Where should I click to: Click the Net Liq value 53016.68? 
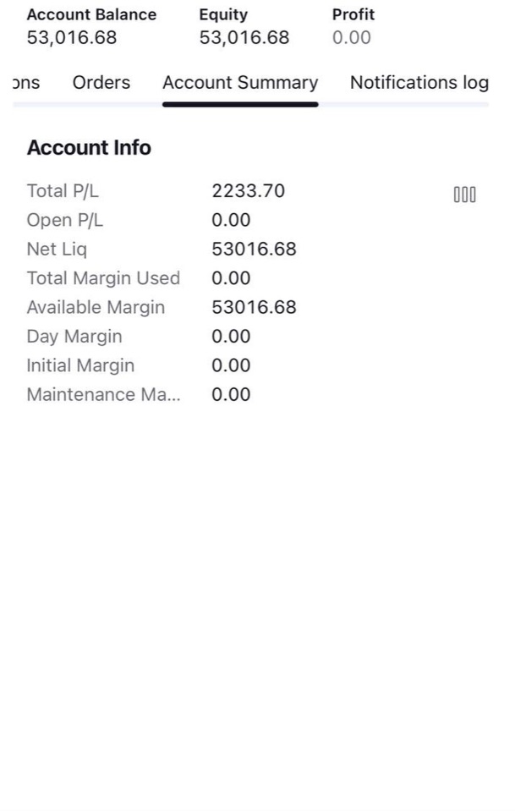point(255,249)
